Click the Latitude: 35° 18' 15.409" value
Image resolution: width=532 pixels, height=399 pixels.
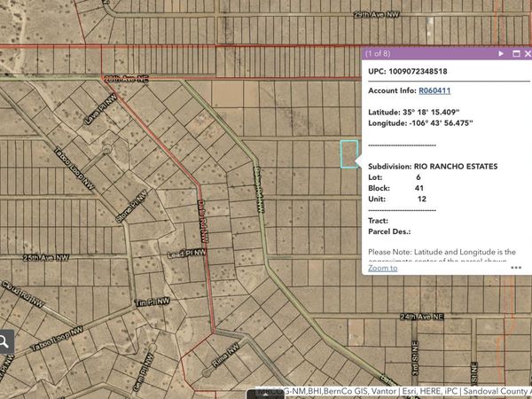click(414, 113)
